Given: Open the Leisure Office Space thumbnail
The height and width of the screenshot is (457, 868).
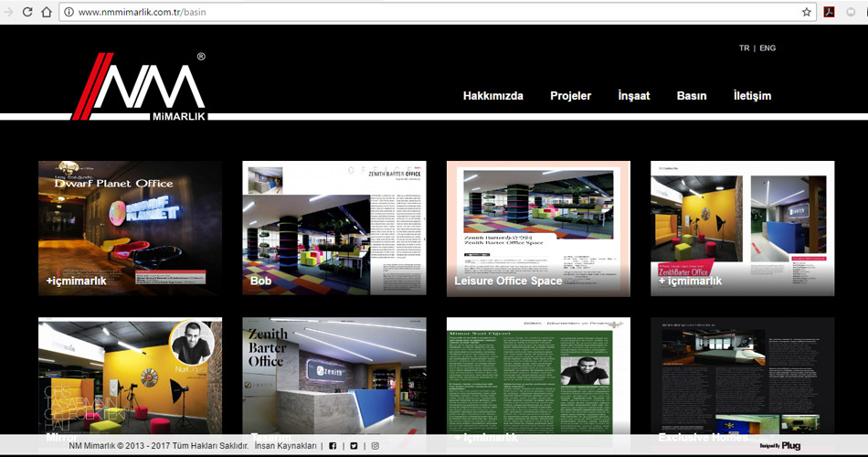Looking at the screenshot, I should click(x=539, y=228).
